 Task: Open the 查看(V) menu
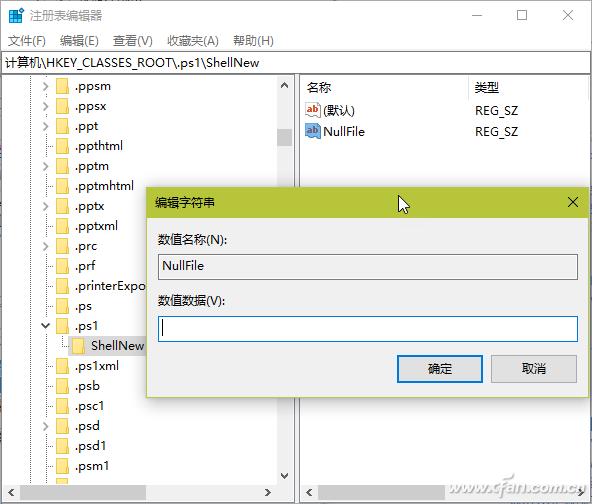pos(133,40)
